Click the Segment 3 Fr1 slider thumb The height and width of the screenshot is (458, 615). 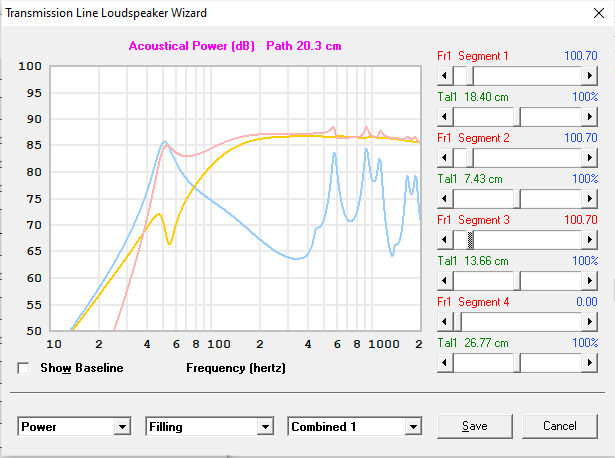pos(470,240)
